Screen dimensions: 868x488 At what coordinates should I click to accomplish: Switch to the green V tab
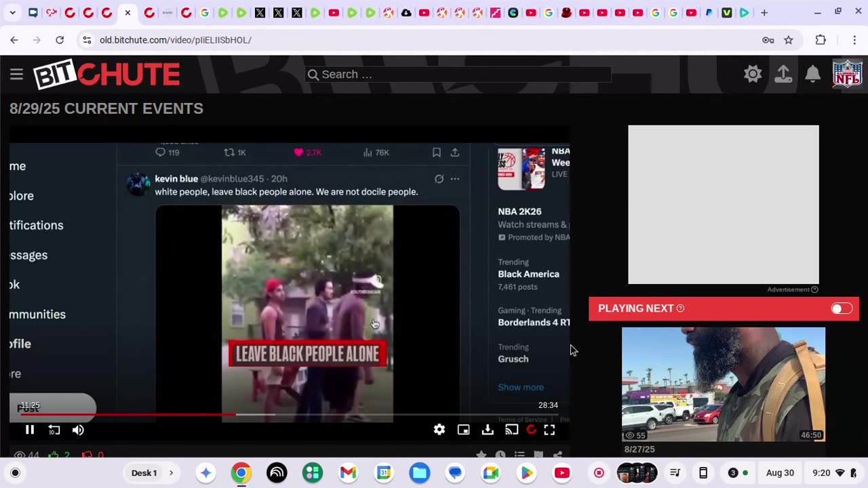click(x=727, y=13)
